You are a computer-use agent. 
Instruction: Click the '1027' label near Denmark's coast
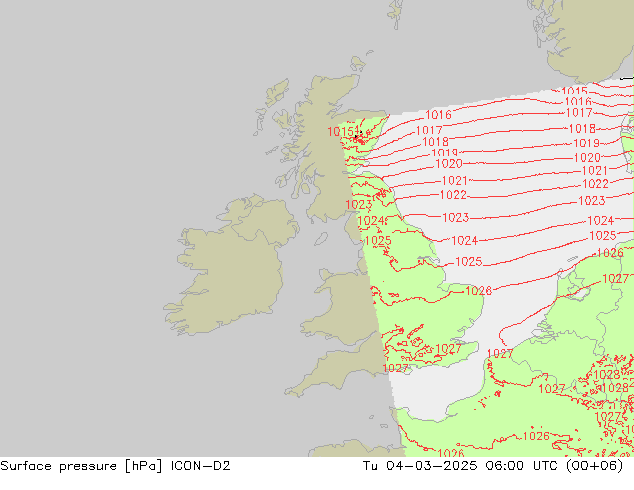point(615,279)
